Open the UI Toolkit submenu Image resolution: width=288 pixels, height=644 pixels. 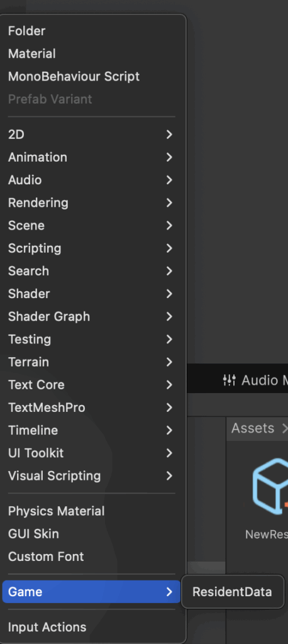[91, 453]
